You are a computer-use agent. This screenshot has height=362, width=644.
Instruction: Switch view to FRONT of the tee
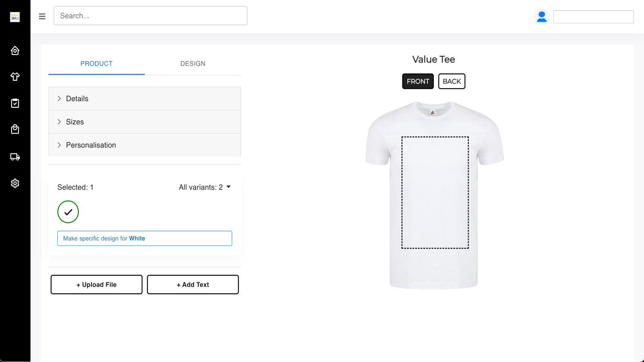tap(418, 81)
